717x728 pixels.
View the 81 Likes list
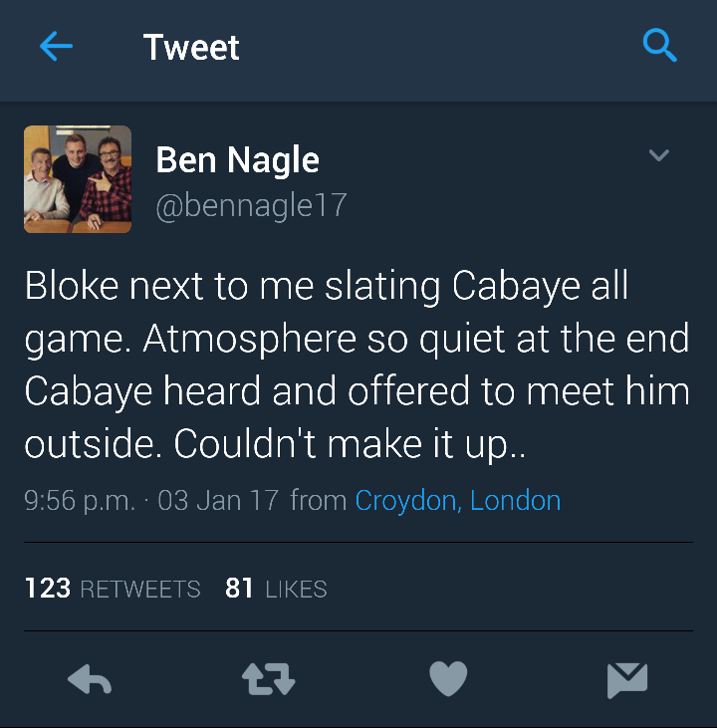coord(276,589)
